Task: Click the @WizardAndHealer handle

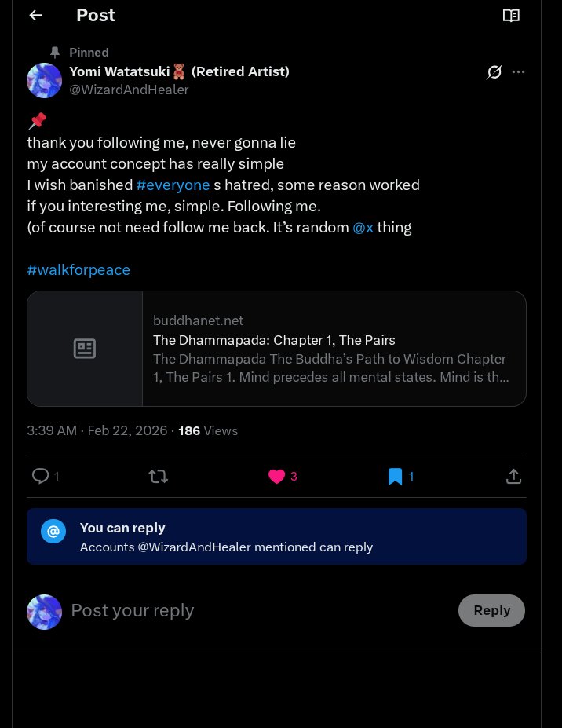Action: click(x=129, y=90)
